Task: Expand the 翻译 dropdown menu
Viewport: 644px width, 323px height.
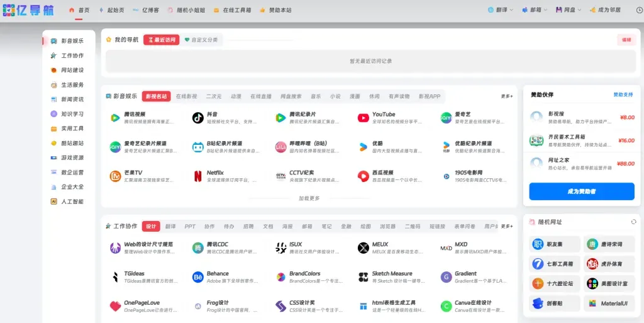Action: (500, 10)
